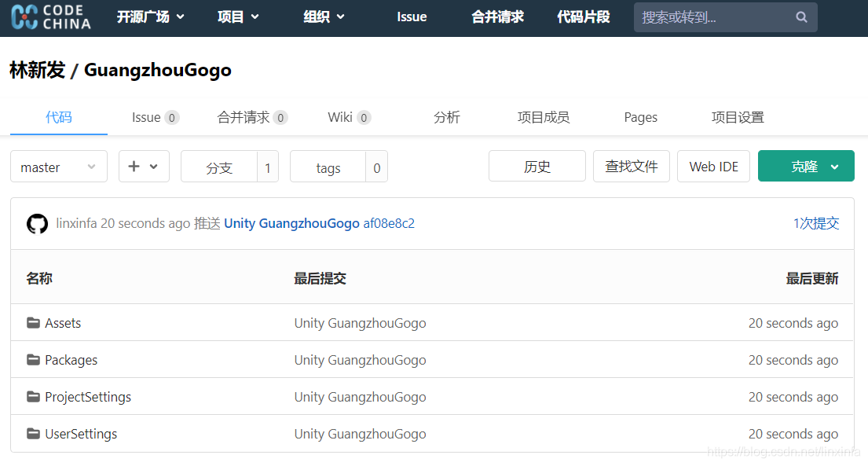Open the UserSettings folder name

click(x=81, y=434)
